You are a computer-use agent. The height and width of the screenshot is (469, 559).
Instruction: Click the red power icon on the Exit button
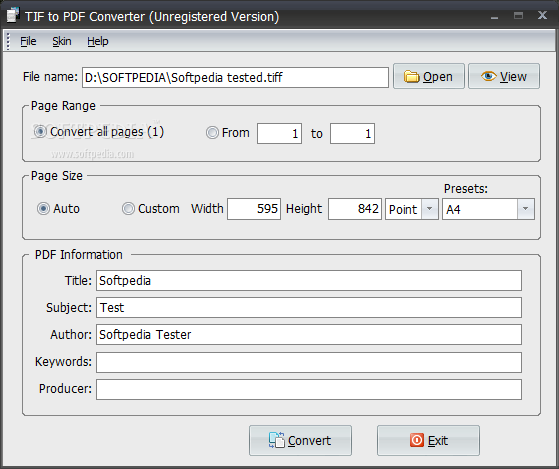(416, 440)
